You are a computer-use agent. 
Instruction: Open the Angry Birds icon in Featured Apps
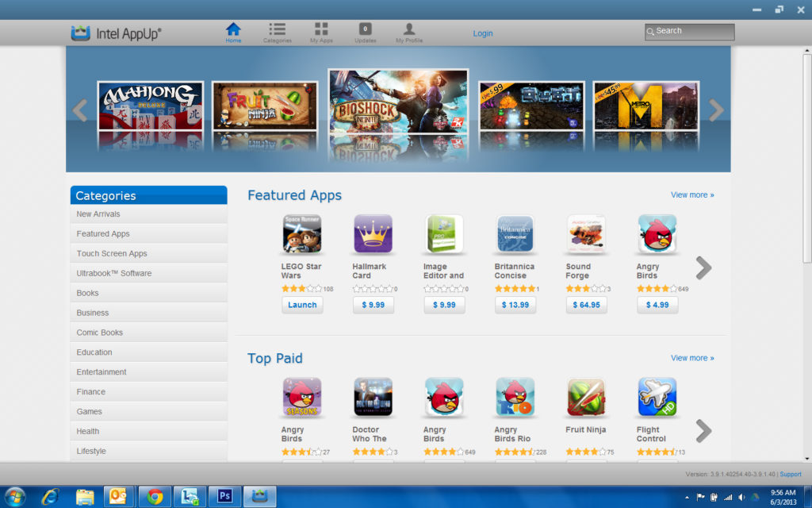click(x=657, y=234)
